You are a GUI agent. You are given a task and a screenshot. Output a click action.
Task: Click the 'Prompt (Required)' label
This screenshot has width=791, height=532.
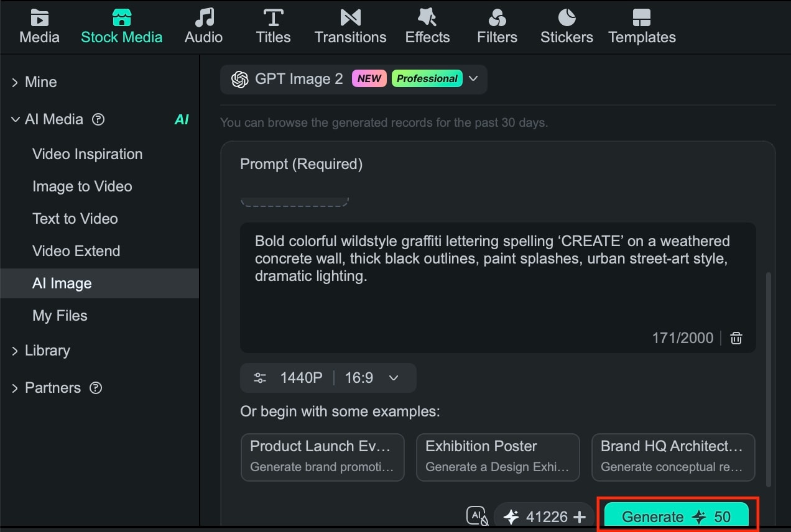pyautogui.click(x=301, y=164)
